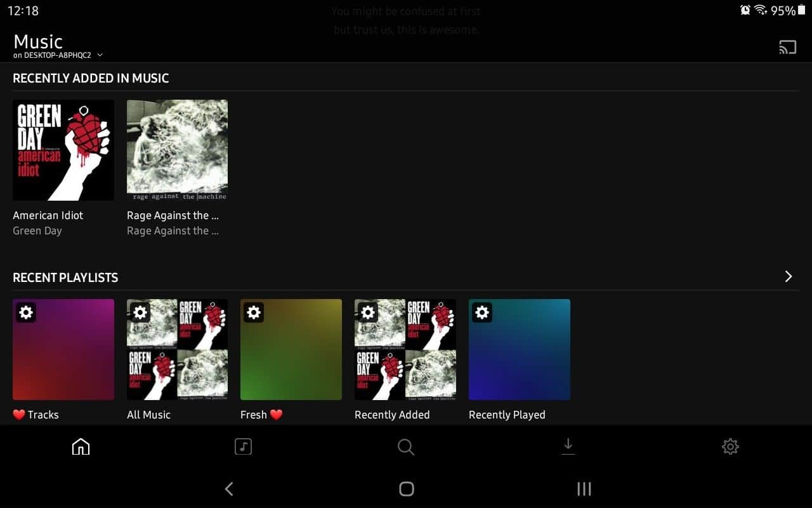Open Search using the magnifier icon
This screenshot has height=508, width=812.
point(405,446)
